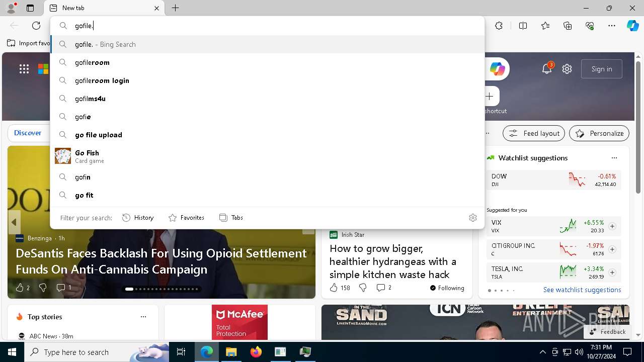Show hidden system tray icons
The height and width of the screenshot is (362, 644).
click(542, 352)
